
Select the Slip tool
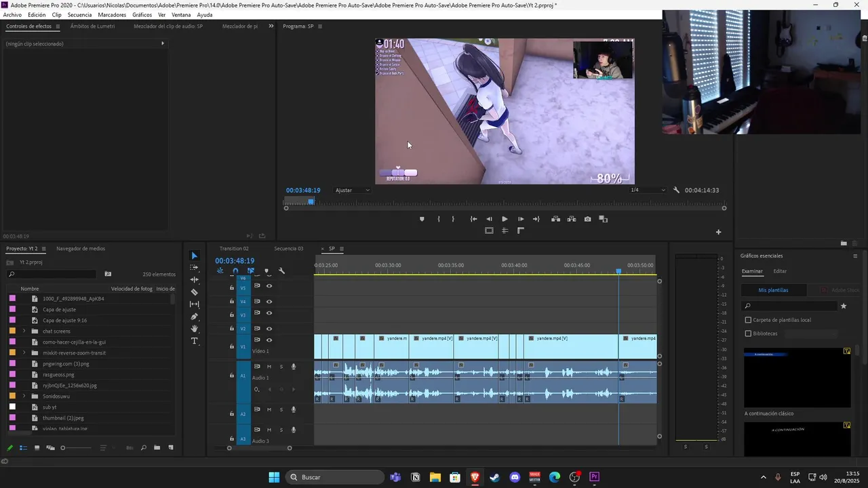(195, 304)
